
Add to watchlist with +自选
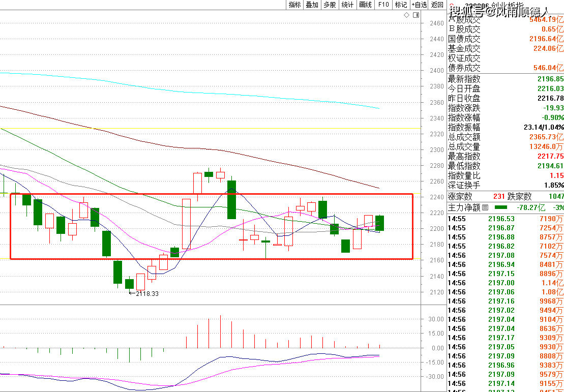pyautogui.click(x=419, y=5)
